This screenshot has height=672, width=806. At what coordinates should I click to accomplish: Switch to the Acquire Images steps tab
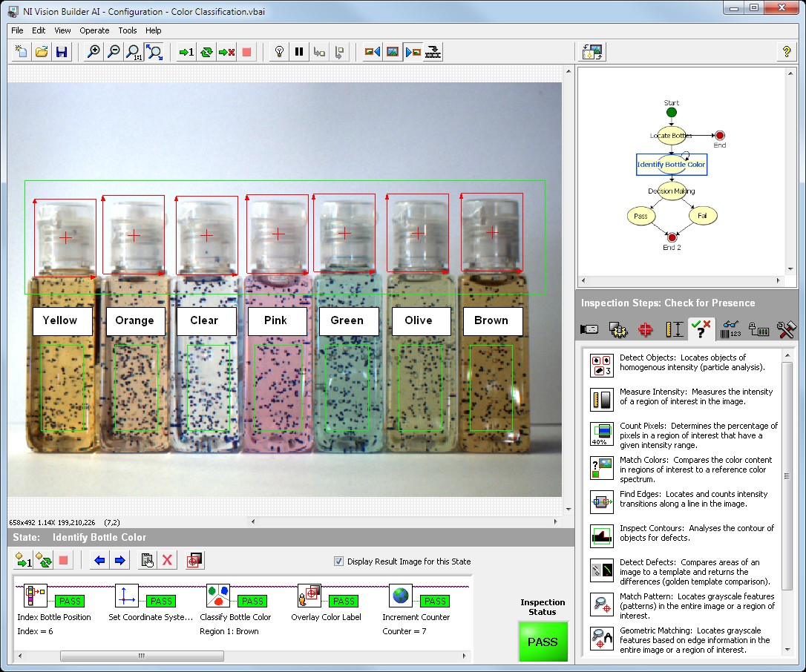589,329
